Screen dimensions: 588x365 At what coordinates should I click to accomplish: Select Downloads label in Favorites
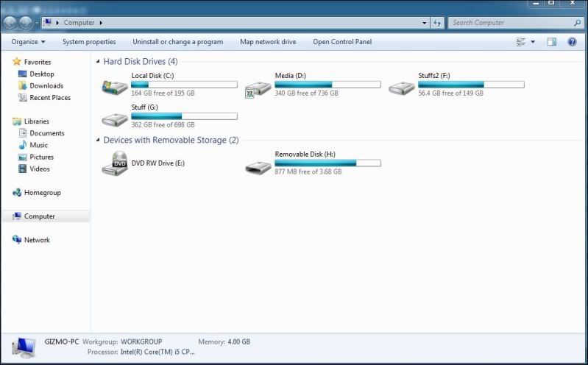[46, 85]
